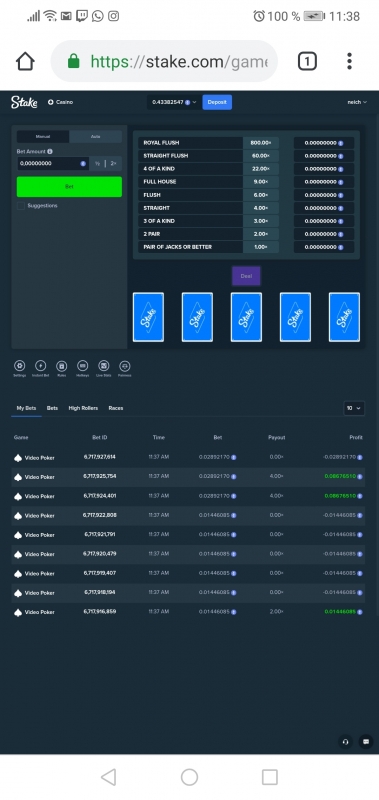Open bet ID 6,717,920,479

pos(99,554)
